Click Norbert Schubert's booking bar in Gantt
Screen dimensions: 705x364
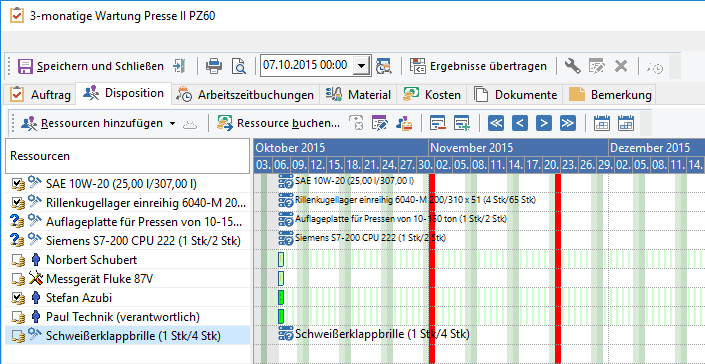pos(281,260)
